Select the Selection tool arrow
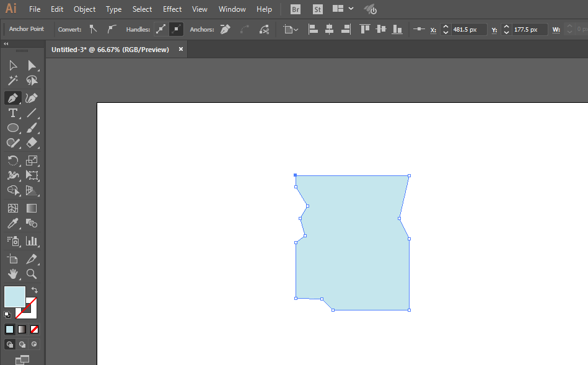 [13, 66]
